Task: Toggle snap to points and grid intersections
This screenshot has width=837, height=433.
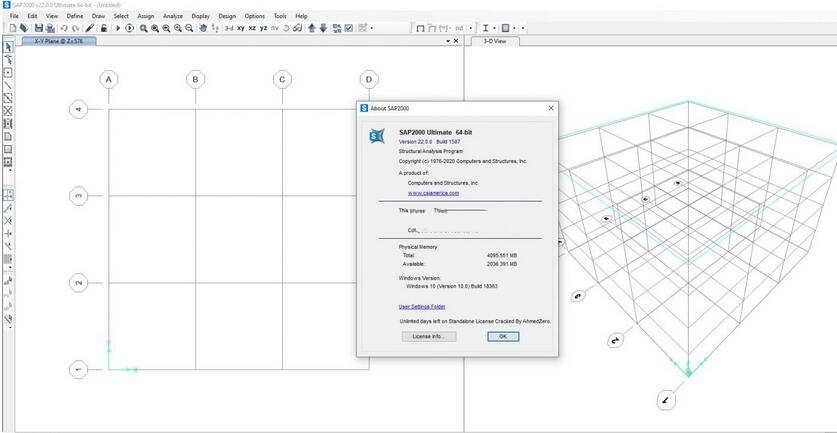Action: (x=8, y=195)
